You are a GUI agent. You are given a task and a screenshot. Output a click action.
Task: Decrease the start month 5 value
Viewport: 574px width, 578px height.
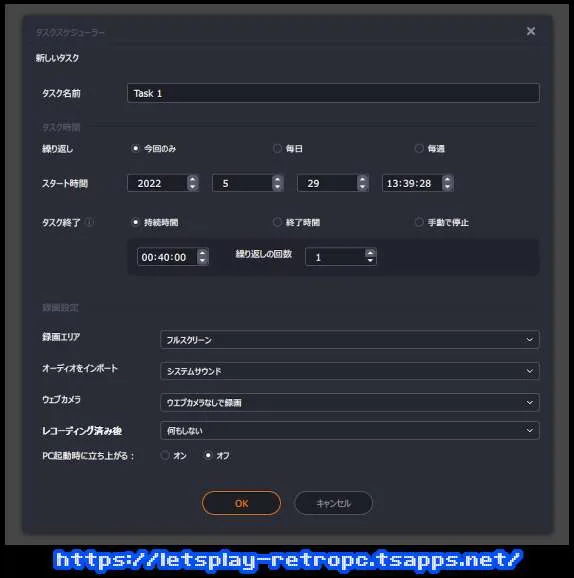(x=277, y=187)
